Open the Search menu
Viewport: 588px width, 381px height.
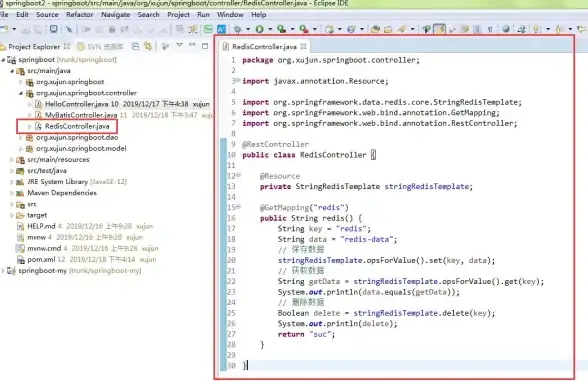(148, 15)
